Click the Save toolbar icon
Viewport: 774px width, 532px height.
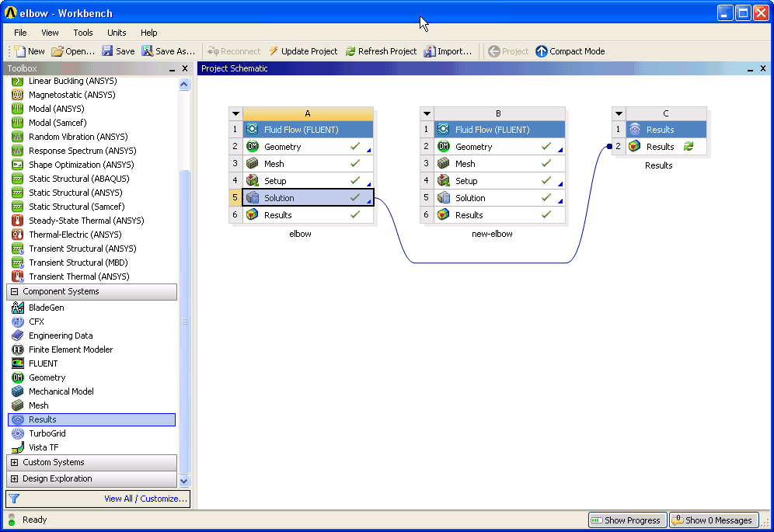[107, 50]
